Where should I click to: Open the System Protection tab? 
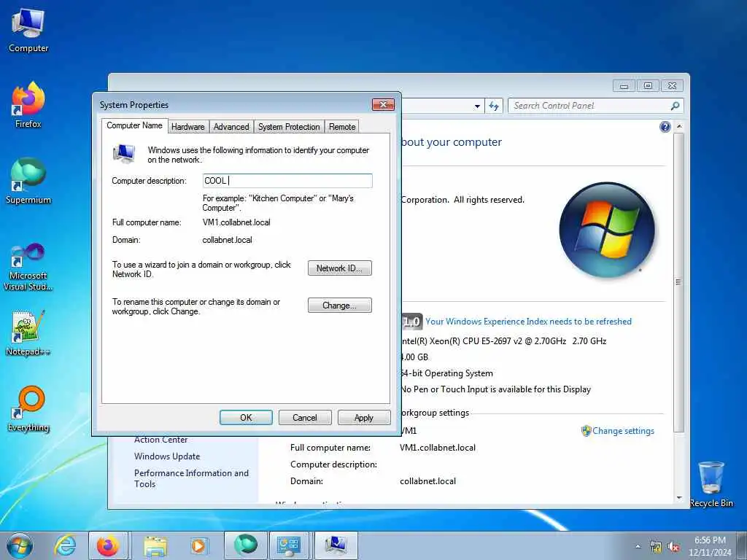click(289, 127)
